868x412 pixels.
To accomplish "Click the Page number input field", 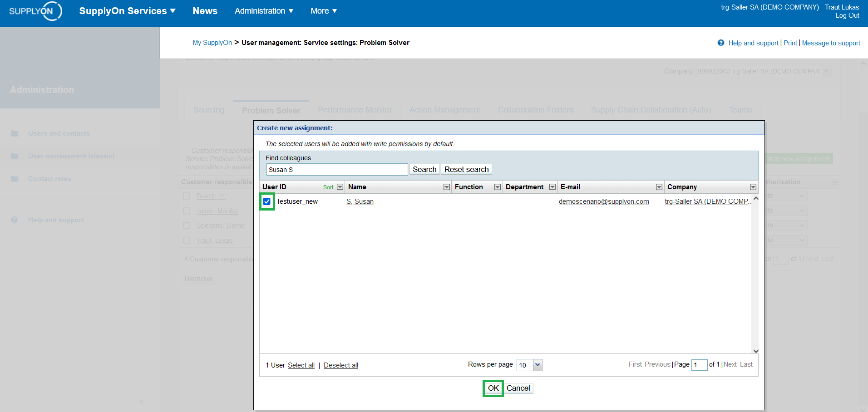I will tap(699, 365).
